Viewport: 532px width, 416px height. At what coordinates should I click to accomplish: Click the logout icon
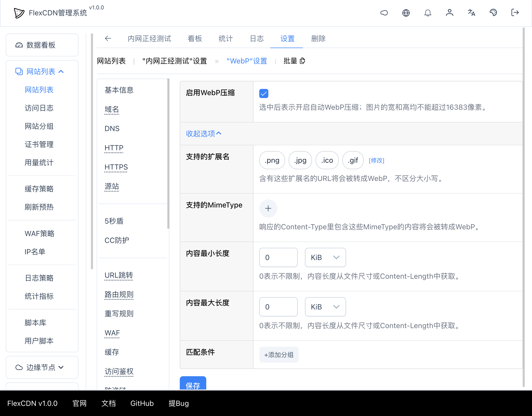coord(515,13)
